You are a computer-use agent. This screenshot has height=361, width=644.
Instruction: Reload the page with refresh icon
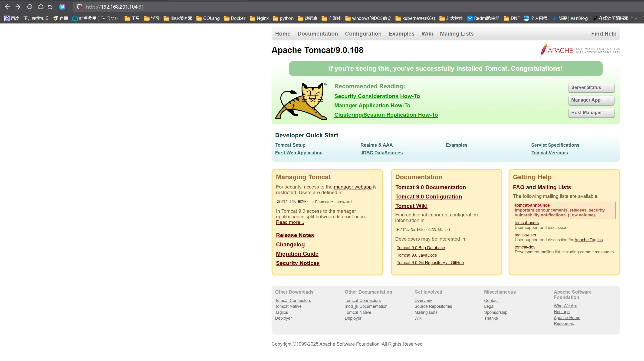point(30,7)
